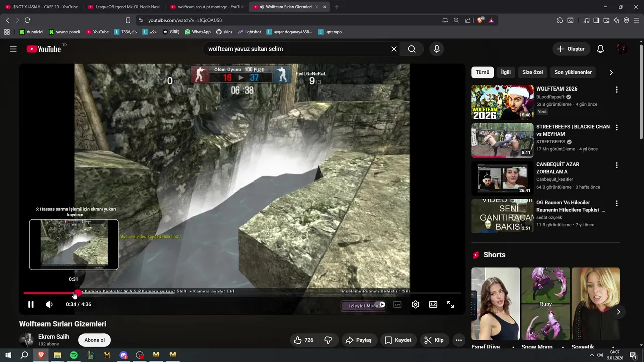644x362 pixels.
Task: Share the video via Paylaş
Action: [358, 340]
